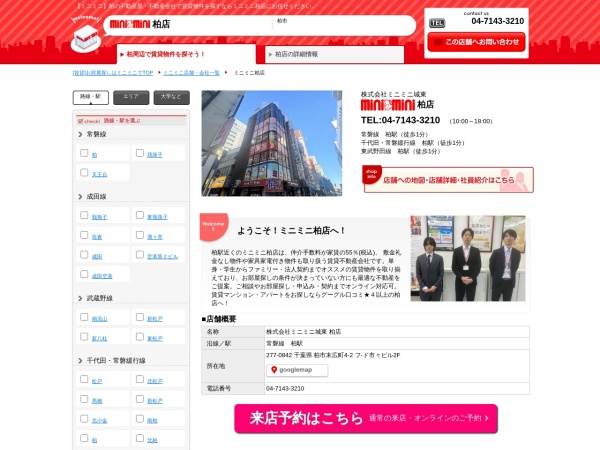Open the googlemap button
The width and height of the screenshot is (600, 450).
pos(297,370)
